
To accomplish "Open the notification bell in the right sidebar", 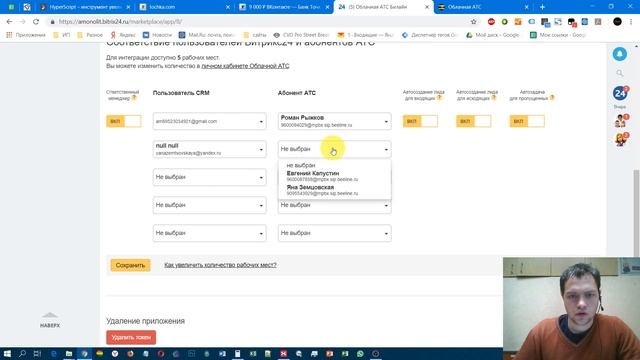I will (620, 54).
